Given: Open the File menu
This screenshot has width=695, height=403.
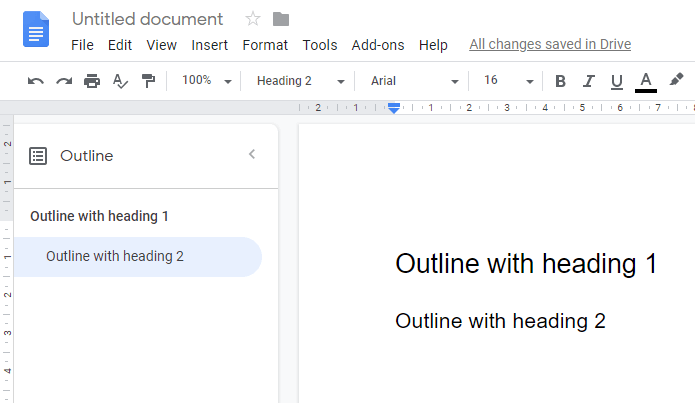Looking at the screenshot, I should point(82,45).
